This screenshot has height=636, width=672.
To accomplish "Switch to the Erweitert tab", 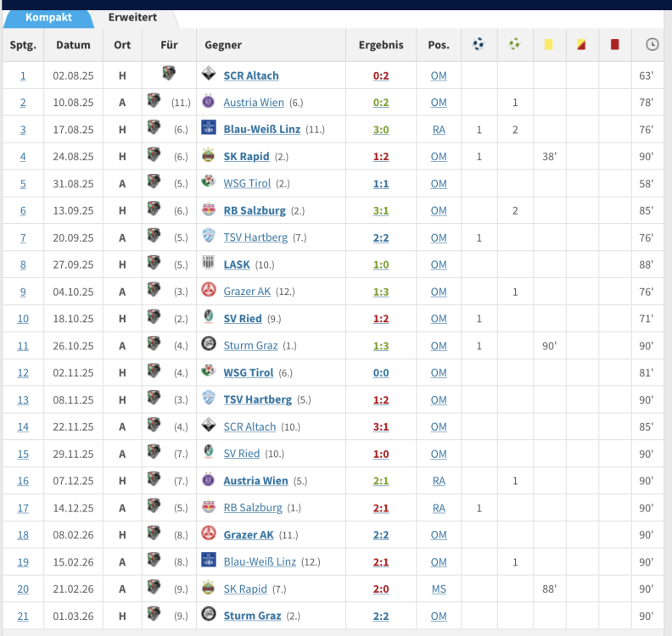I will tap(132, 17).
